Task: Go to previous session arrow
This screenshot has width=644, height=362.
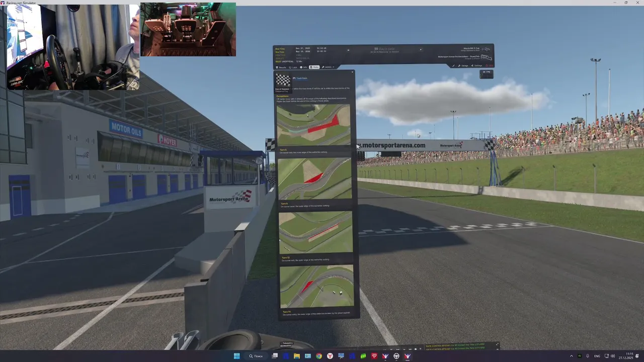Action: pos(348,50)
